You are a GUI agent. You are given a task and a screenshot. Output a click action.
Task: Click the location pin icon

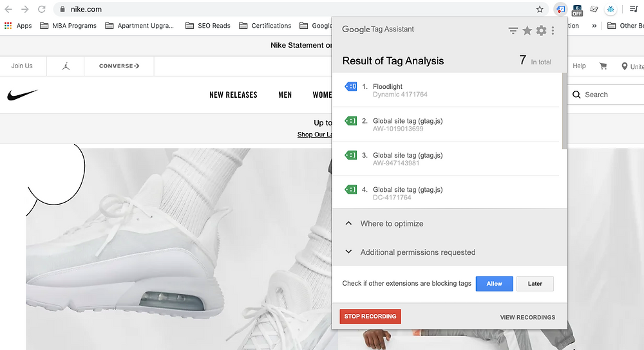tap(624, 66)
